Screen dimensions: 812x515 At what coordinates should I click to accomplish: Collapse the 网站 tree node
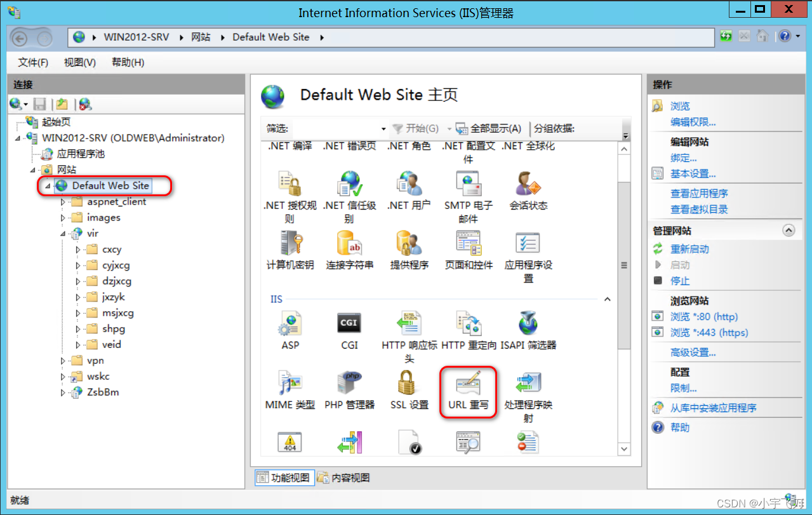[32, 170]
